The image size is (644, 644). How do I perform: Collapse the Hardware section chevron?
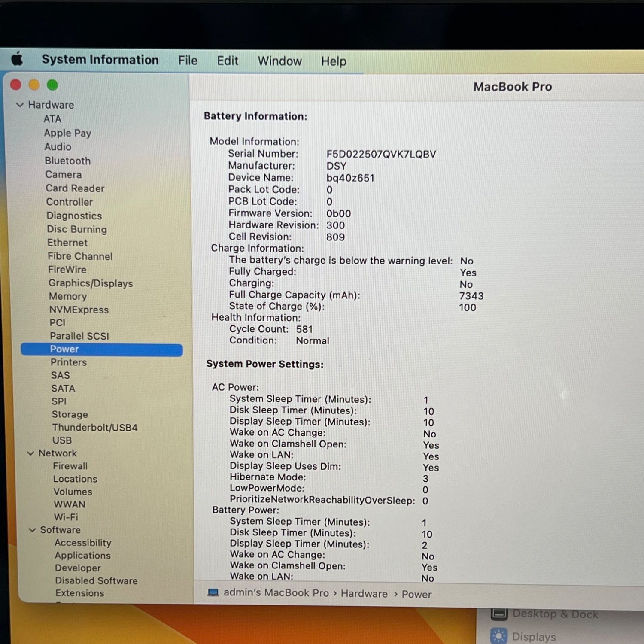(20, 105)
